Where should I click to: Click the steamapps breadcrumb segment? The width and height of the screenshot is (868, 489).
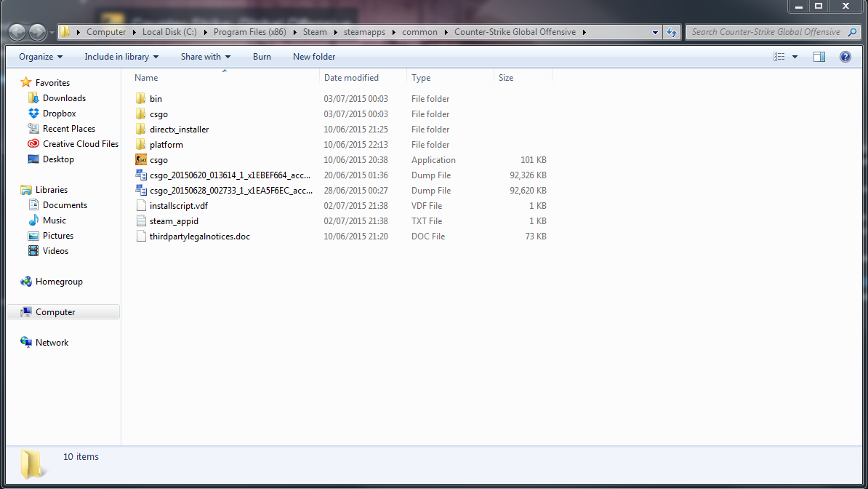click(364, 32)
